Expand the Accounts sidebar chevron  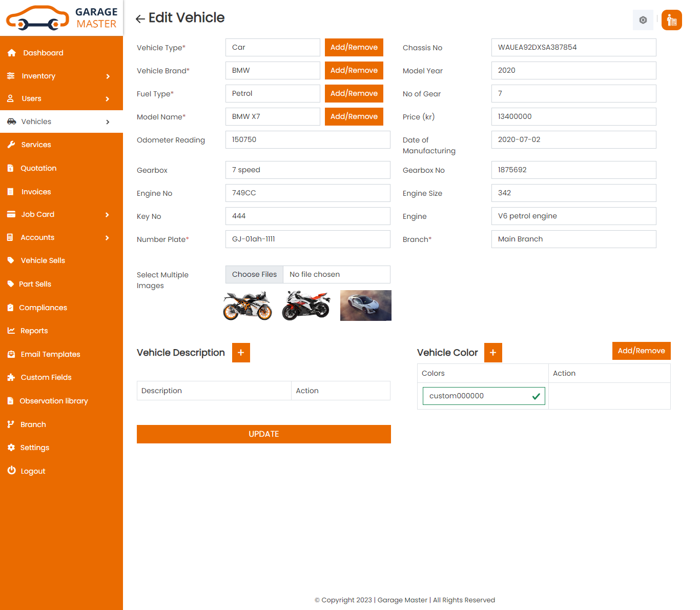click(x=108, y=238)
